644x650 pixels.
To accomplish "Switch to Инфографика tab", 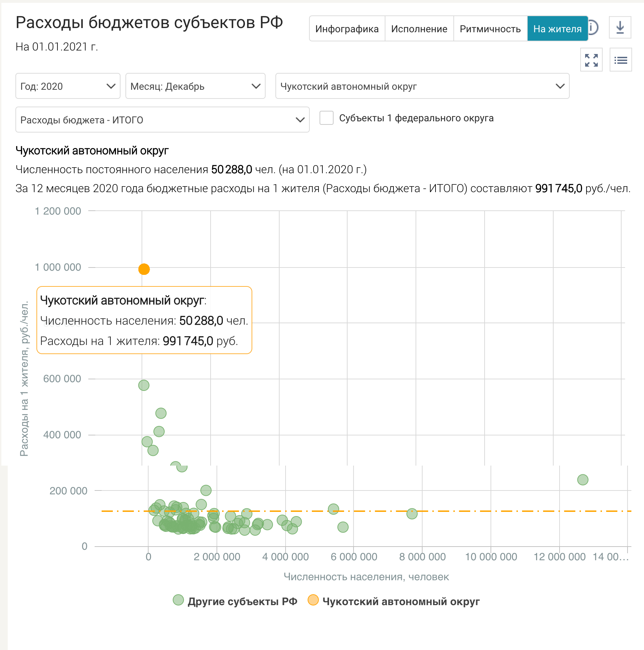I will pyautogui.click(x=347, y=29).
